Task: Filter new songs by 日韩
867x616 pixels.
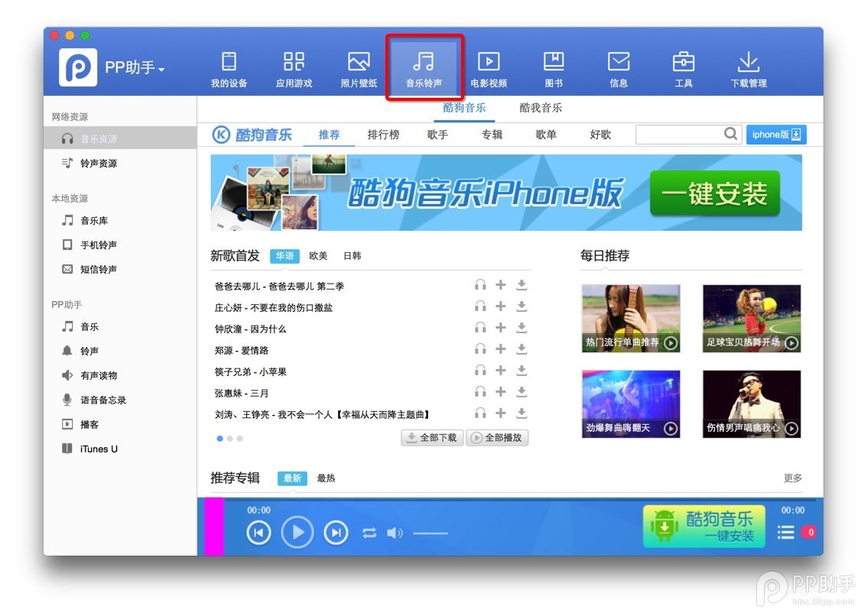Action: [352, 256]
